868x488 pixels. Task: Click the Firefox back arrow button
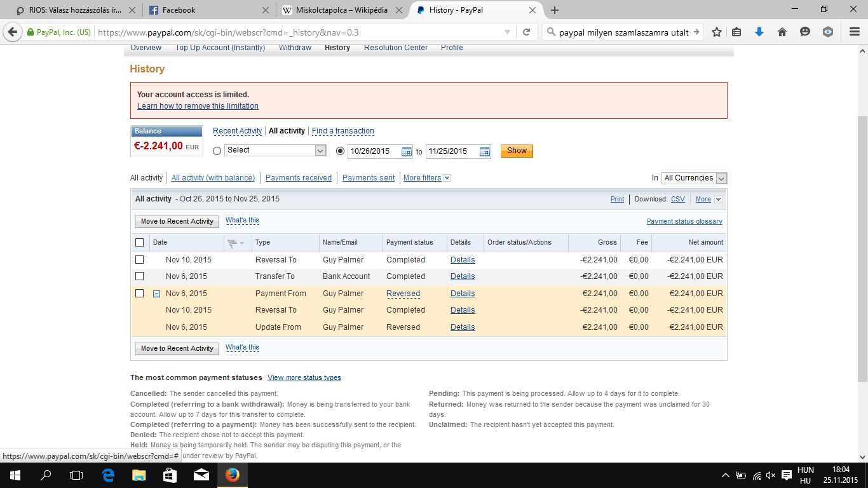[12, 32]
